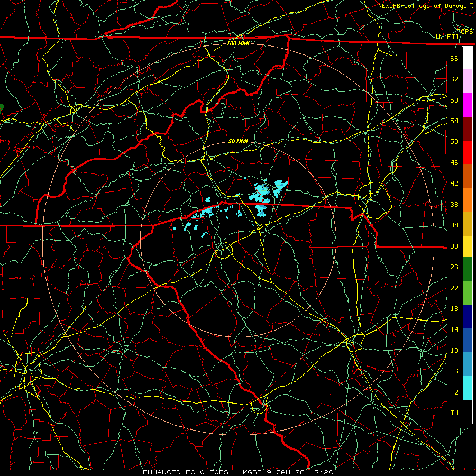Viewport: 476px width, 476px height.
Task: Click the black TH legend swatch
Action: point(467,411)
